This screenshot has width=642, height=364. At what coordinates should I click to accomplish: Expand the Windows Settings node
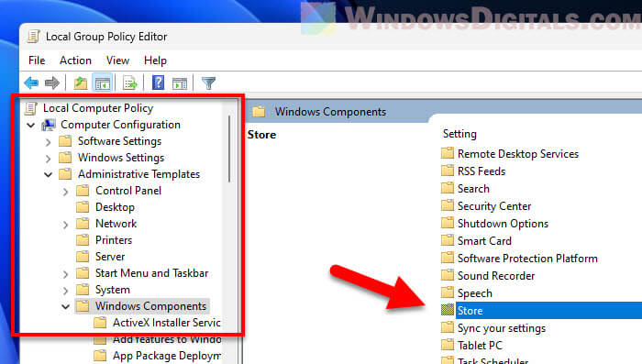click(x=49, y=158)
